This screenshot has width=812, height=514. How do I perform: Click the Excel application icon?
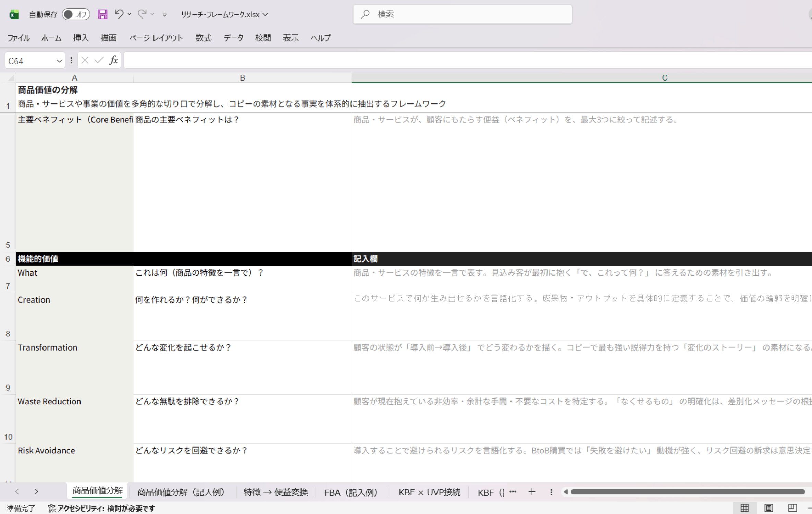pyautogui.click(x=14, y=14)
